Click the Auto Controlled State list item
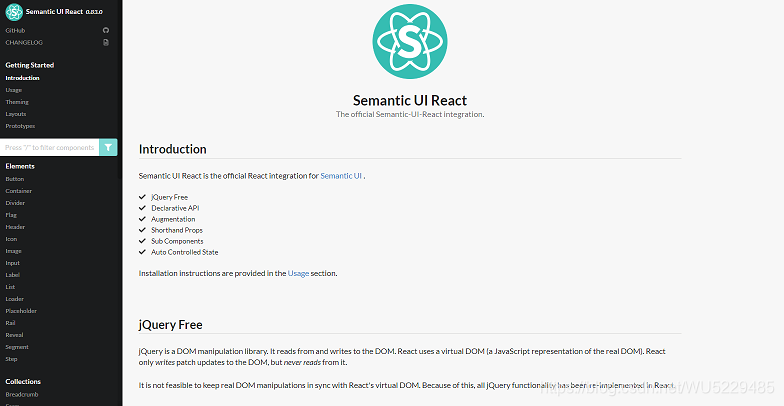The height and width of the screenshot is (406, 784). [x=184, y=252]
